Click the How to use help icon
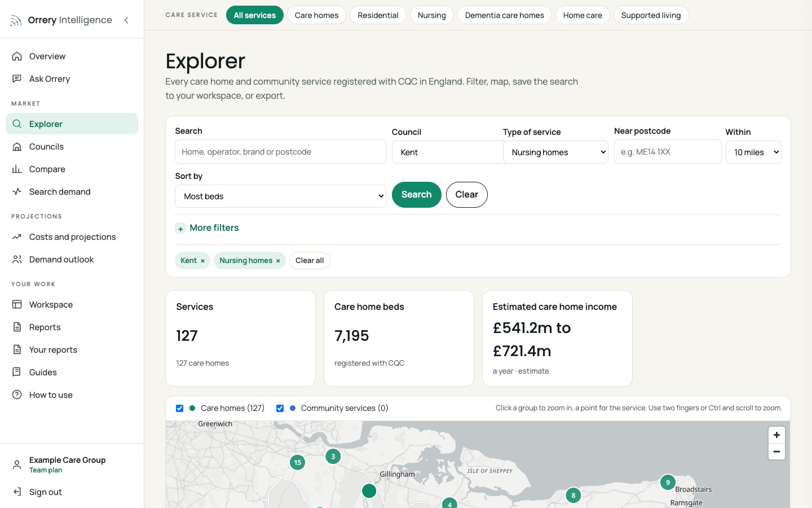 (17, 395)
